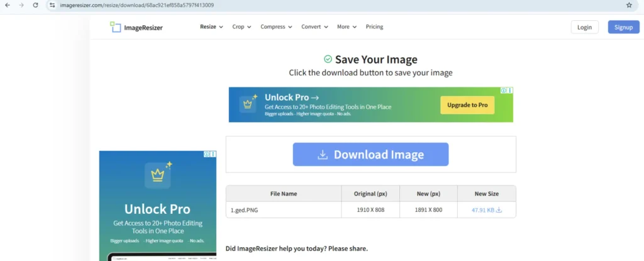Click the crown icon in banner ad
This screenshot has width=644, height=261.
248,104
